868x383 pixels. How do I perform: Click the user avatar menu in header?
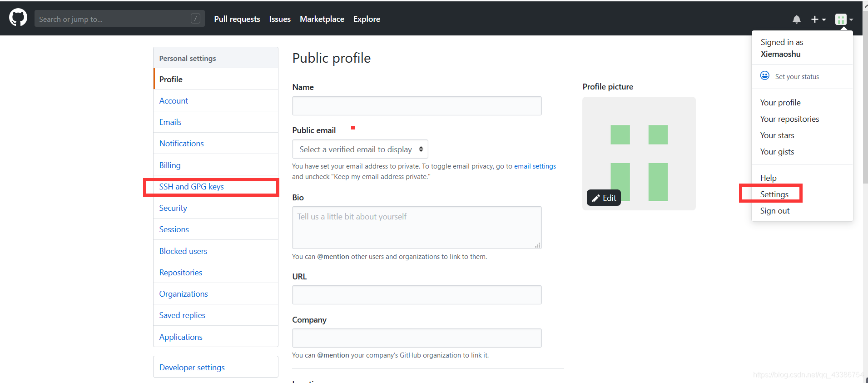pos(844,19)
